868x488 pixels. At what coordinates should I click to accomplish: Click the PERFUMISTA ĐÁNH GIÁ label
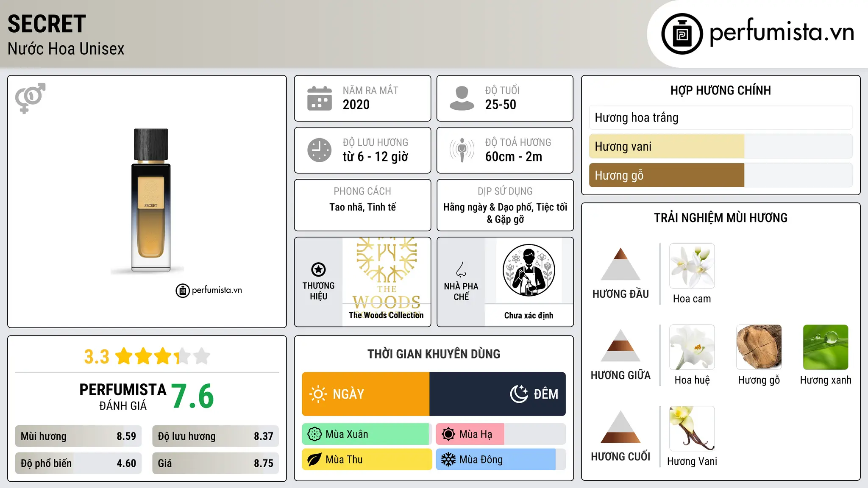coord(123,396)
